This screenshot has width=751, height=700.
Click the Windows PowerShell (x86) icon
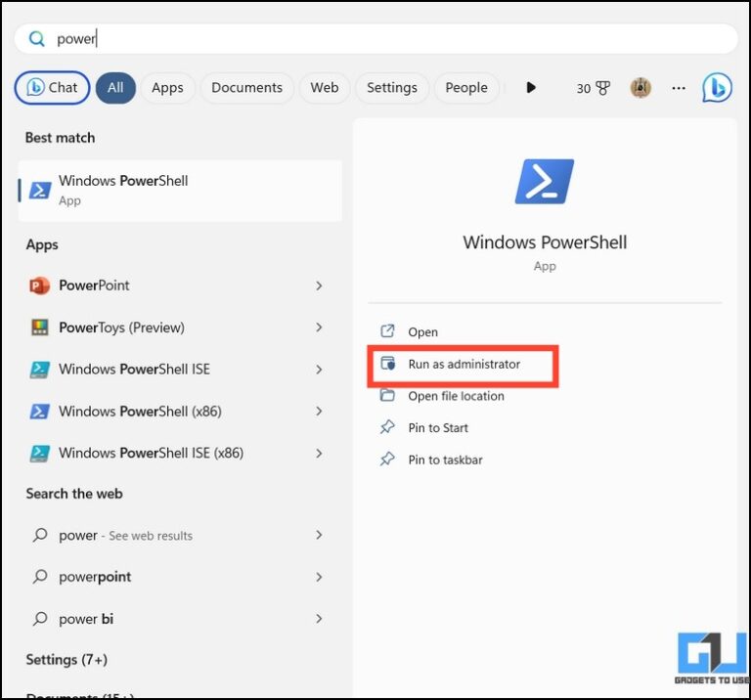point(40,412)
